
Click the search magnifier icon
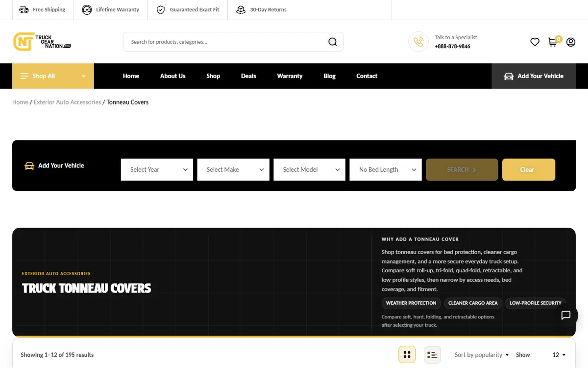pos(333,42)
